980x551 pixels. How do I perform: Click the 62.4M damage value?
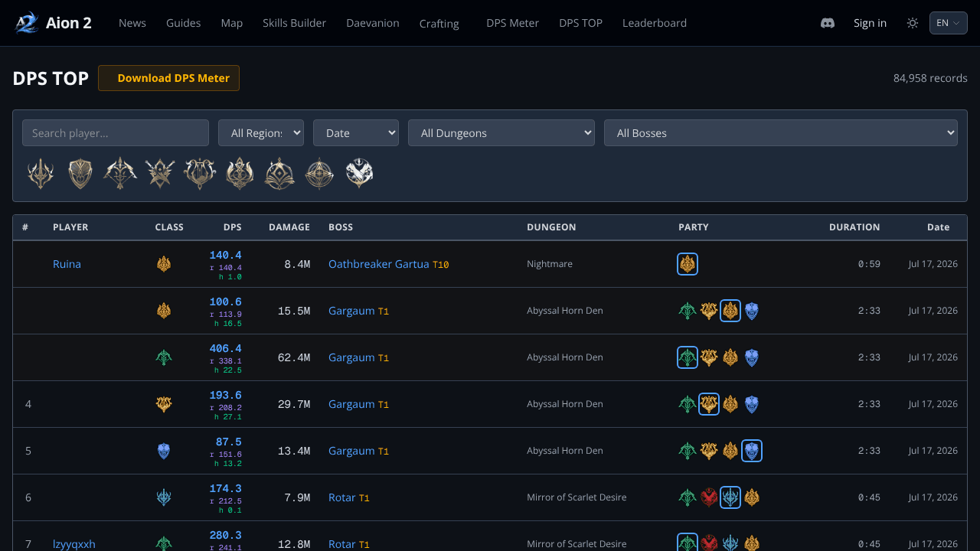pos(294,357)
